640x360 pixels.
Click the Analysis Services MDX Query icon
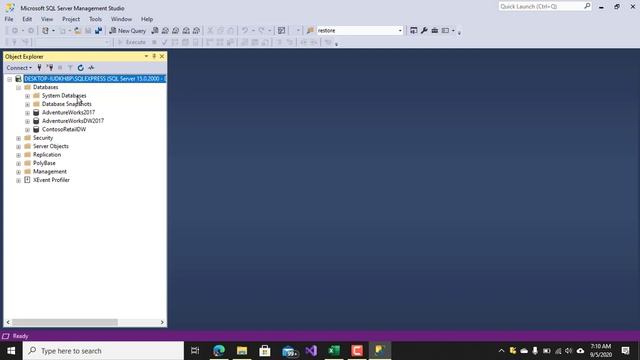point(165,31)
